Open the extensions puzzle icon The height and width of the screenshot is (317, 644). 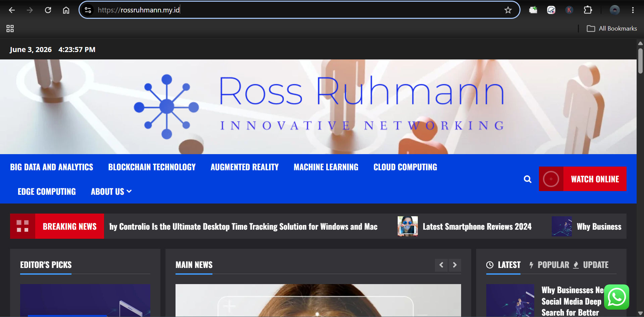click(x=588, y=10)
